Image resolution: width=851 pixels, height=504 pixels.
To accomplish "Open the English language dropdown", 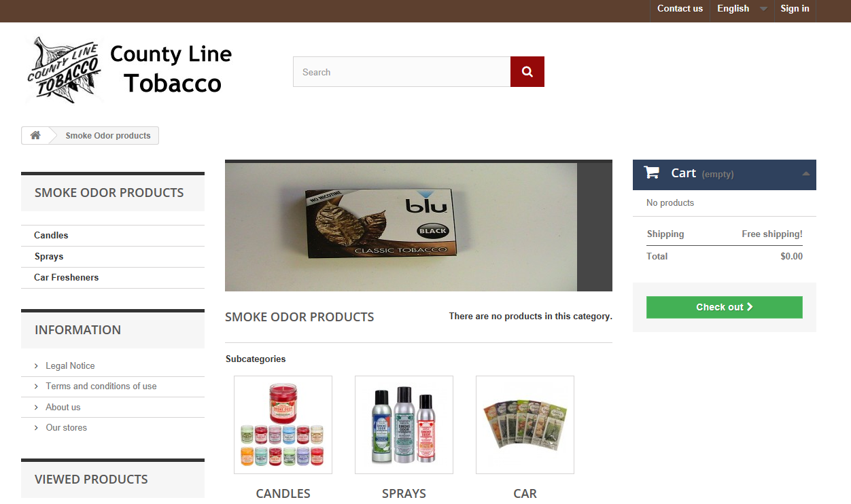I will click(742, 9).
